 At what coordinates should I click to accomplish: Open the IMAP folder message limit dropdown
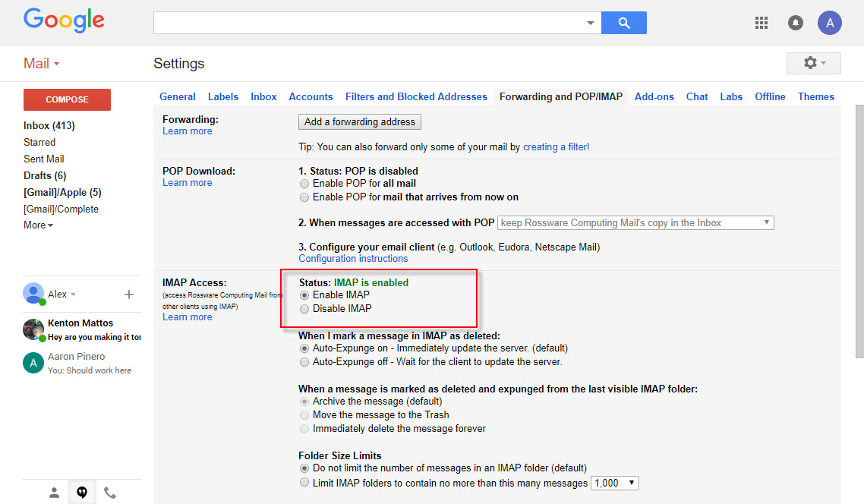pos(615,483)
